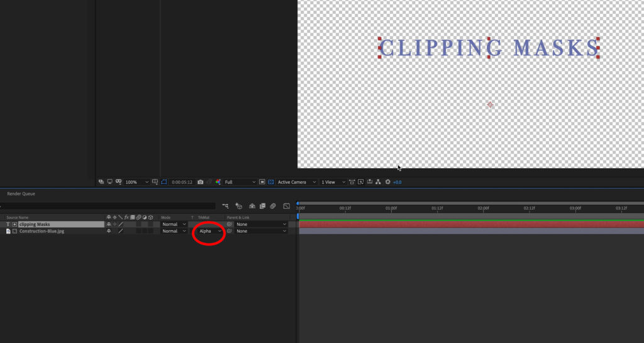Open the resolution Full dropdown
This screenshot has height=343, width=644.
(x=240, y=182)
